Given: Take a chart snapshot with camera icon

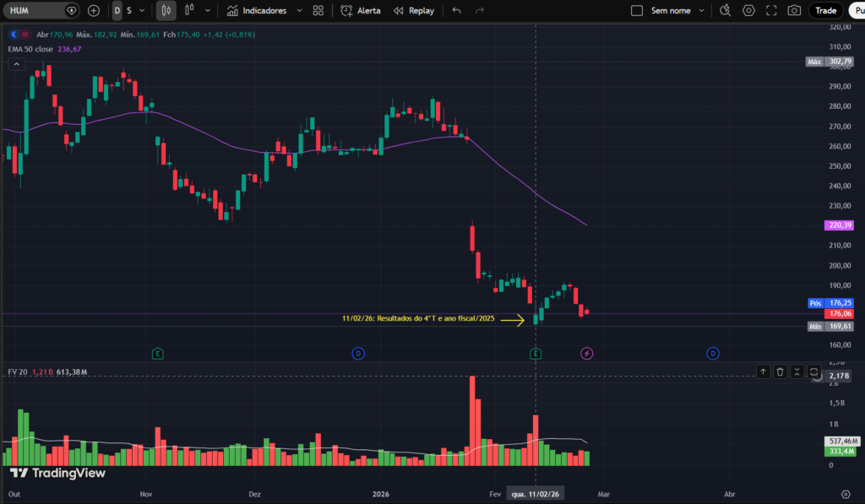Looking at the screenshot, I should pyautogui.click(x=795, y=10).
